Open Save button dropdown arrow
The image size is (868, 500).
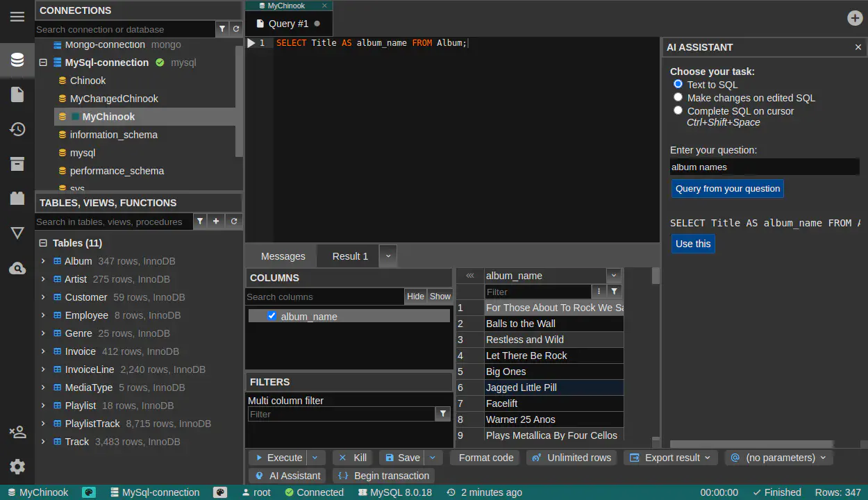point(433,458)
